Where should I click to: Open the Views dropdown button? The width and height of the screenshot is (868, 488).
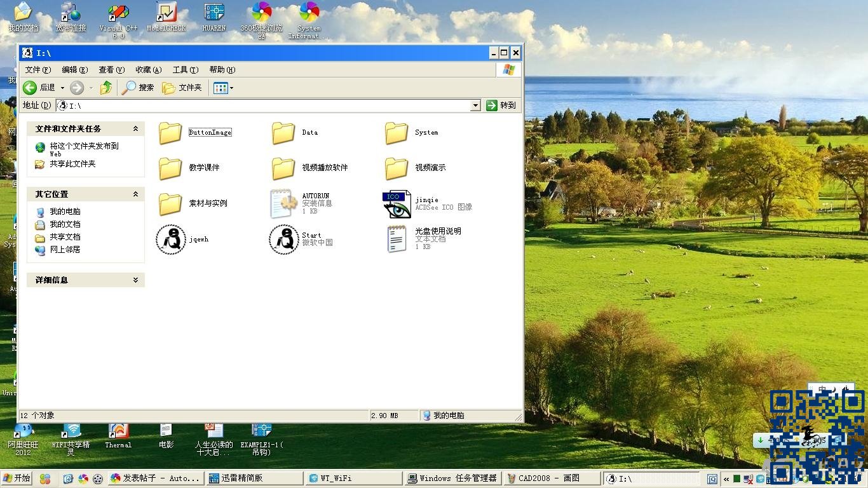[x=224, y=88]
